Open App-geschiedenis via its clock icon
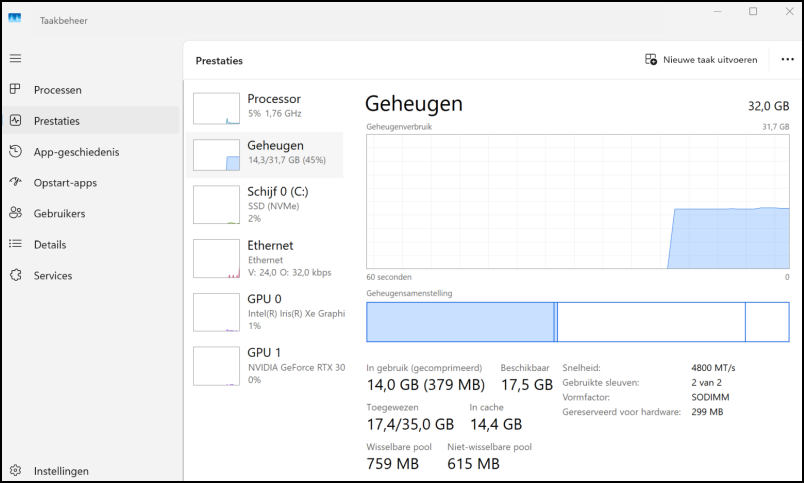This screenshot has height=483, width=804. [x=15, y=152]
